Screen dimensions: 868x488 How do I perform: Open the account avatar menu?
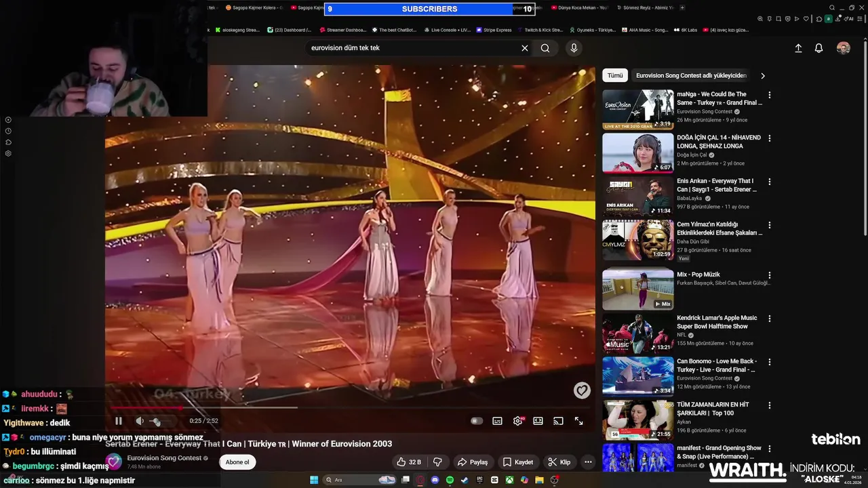point(843,48)
